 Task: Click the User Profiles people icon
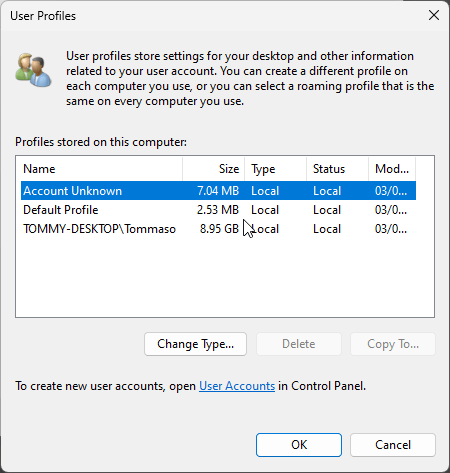(x=33, y=70)
